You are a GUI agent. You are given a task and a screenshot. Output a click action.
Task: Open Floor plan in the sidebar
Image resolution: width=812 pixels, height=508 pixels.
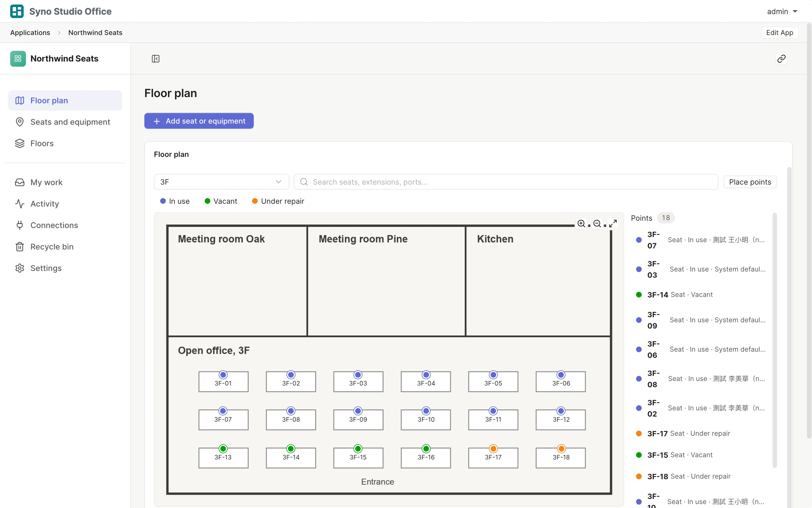(65, 100)
